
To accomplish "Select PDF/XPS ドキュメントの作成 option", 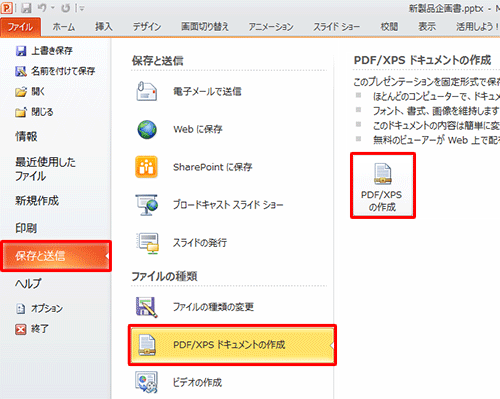I will click(232, 345).
